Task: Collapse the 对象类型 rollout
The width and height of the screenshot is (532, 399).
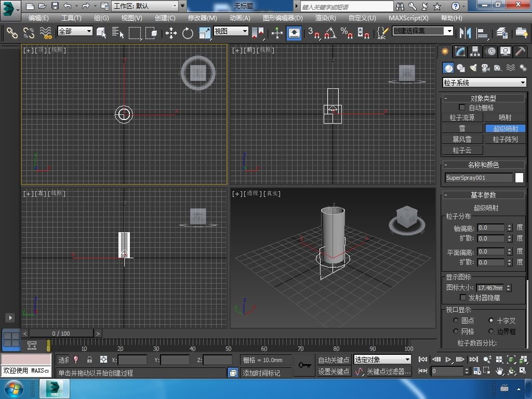Action: [x=483, y=98]
